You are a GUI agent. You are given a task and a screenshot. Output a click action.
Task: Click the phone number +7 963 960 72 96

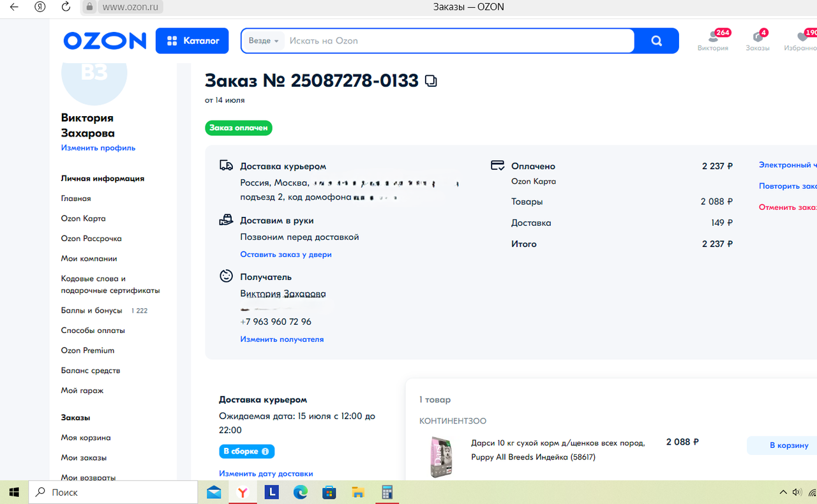(276, 322)
